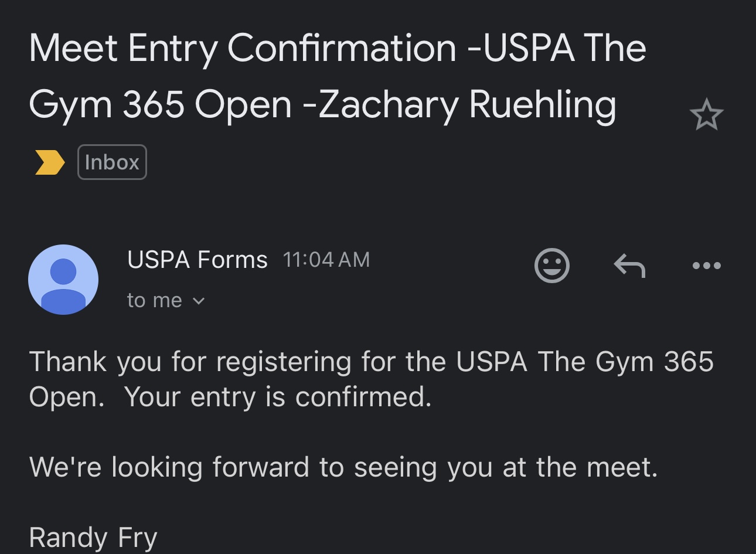Tap the Inbox label chip
The width and height of the screenshot is (756, 554).
coord(112,162)
